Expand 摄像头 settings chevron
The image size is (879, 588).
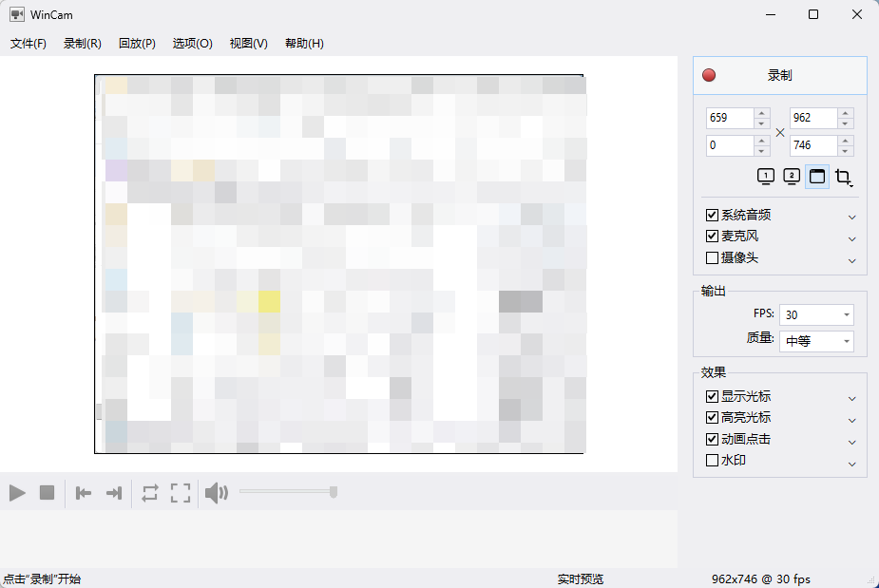[852, 260]
